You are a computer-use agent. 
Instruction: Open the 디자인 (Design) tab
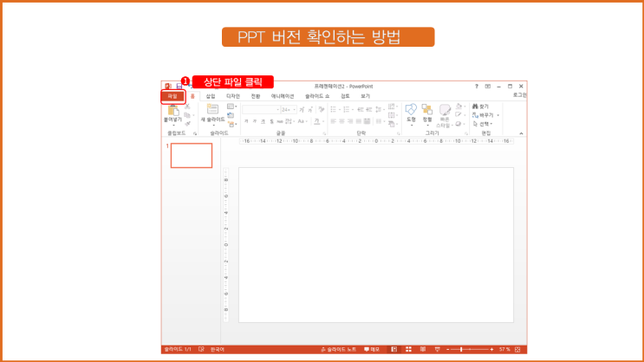(233, 96)
